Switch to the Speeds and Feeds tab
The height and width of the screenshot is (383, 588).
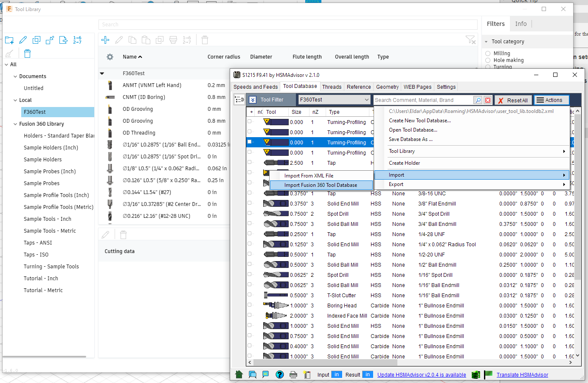[x=256, y=87]
